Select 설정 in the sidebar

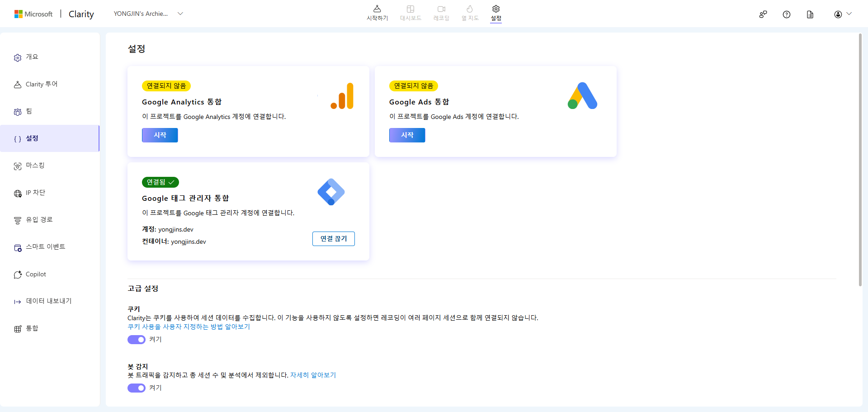pyautogui.click(x=50, y=138)
